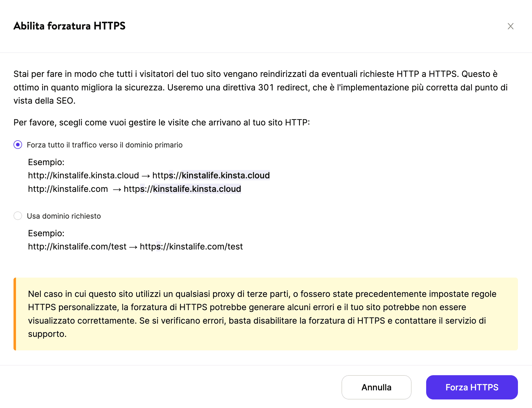Image resolution: width=532 pixels, height=408 pixels.
Task: Open the https://kinstalife.kinsta.cloud redirect link
Action: coord(211,175)
